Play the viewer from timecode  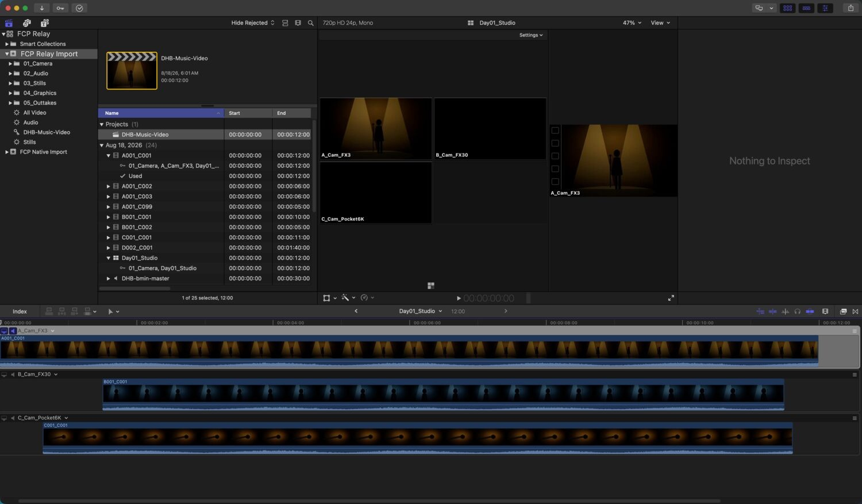click(x=459, y=298)
